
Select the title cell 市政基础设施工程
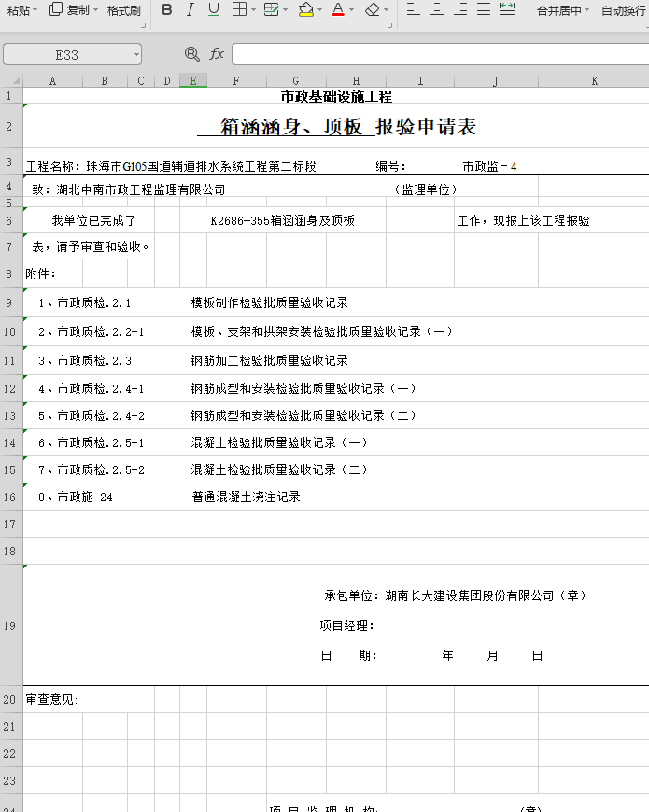[336, 96]
